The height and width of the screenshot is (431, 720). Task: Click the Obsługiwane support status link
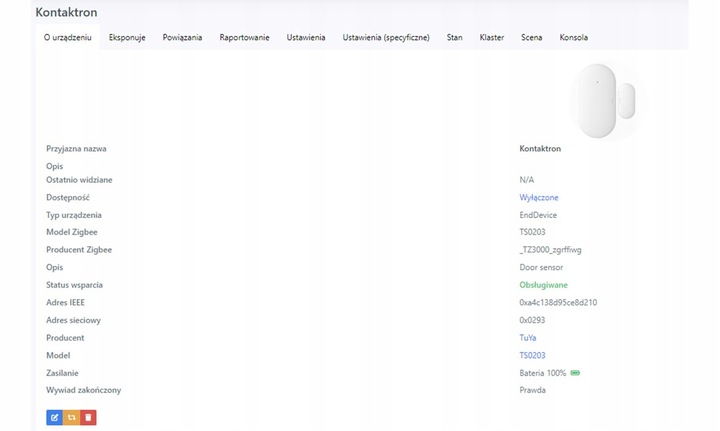point(543,285)
